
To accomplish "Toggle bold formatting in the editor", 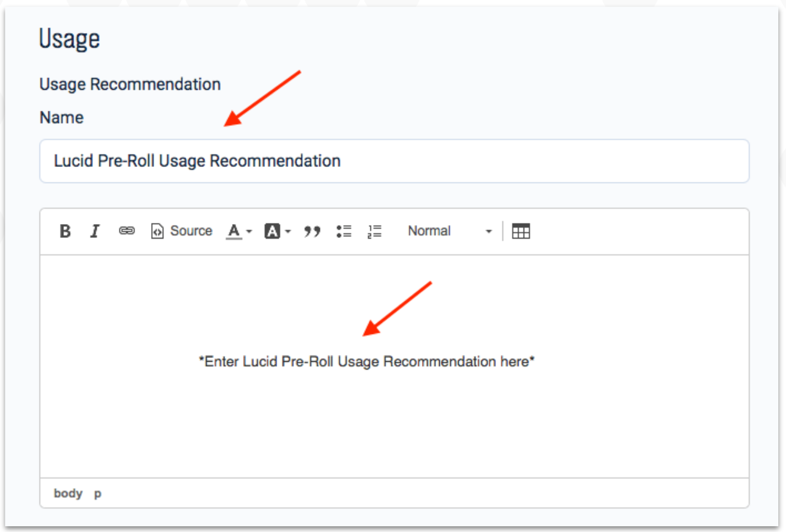I will click(x=65, y=231).
